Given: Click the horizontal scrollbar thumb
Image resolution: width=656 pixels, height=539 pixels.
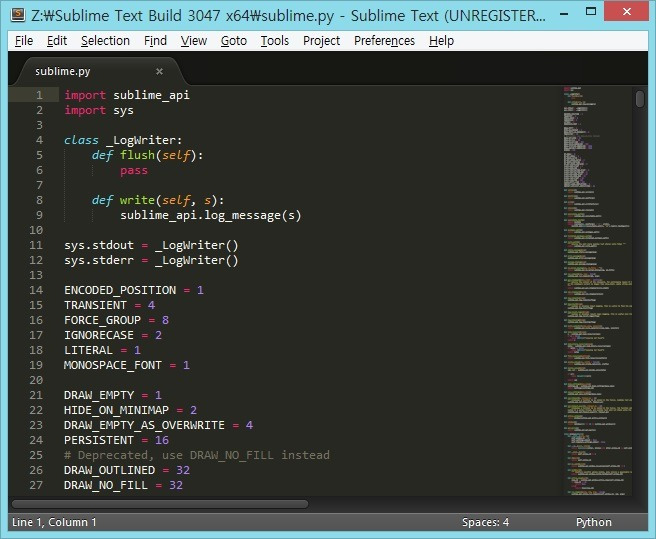Looking at the screenshot, I should point(160,504).
